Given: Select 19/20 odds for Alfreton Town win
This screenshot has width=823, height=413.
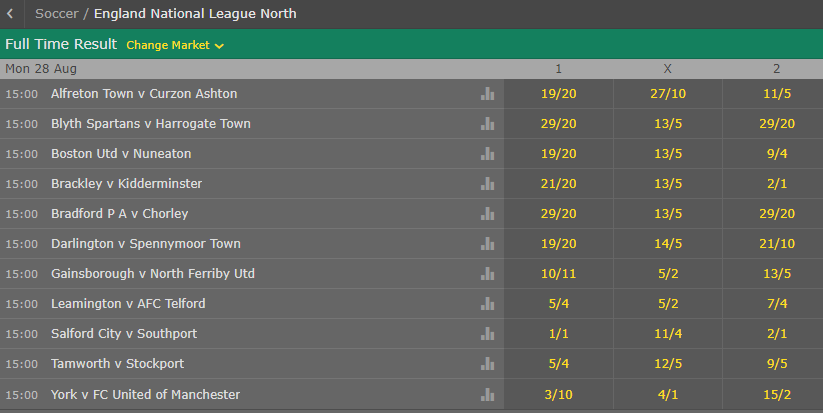Looking at the screenshot, I should point(558,94).
